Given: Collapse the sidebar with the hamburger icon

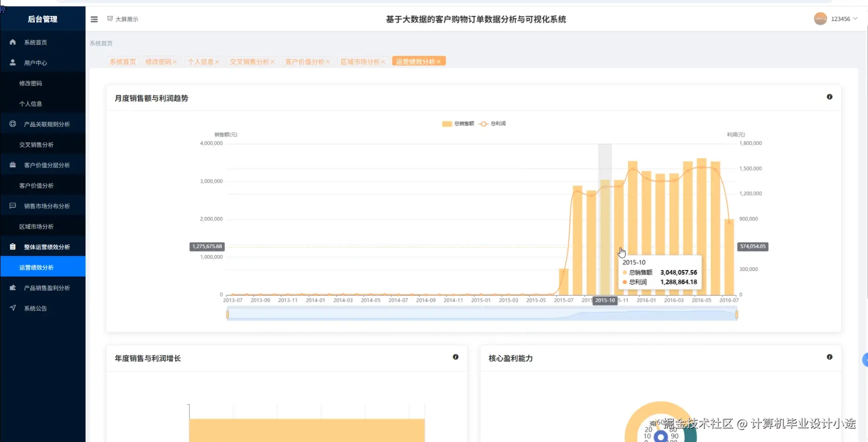Looking at the screenshot, I should click(x=94, y=19).
